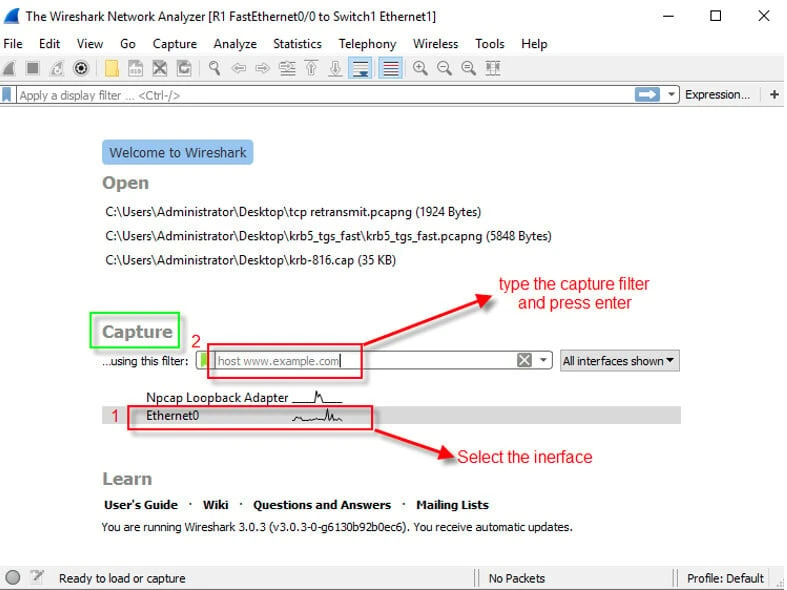Open the Telephony menu
Viewport: 787px width, 590px height.
(367, 44)
